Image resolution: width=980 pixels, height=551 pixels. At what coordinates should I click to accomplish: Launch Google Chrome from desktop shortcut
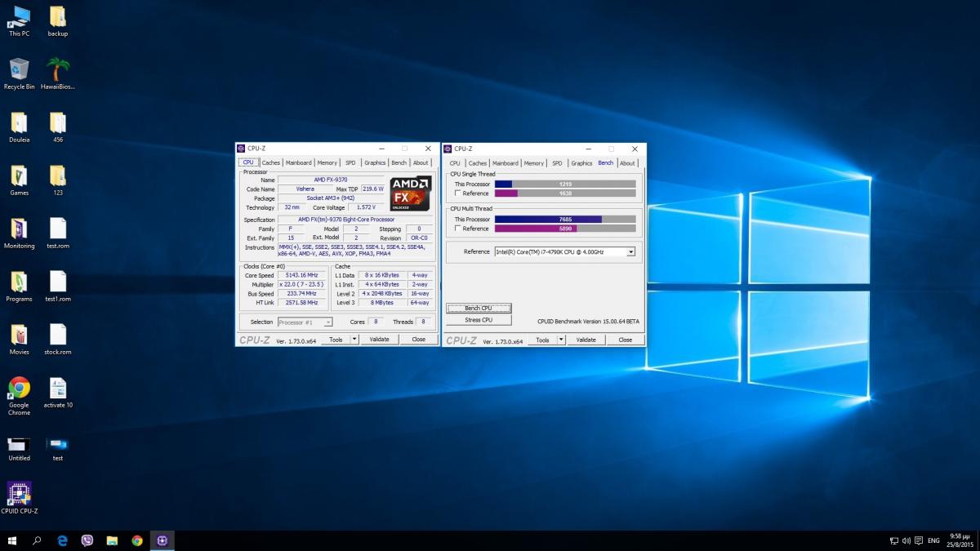click(x=19, y=397)
